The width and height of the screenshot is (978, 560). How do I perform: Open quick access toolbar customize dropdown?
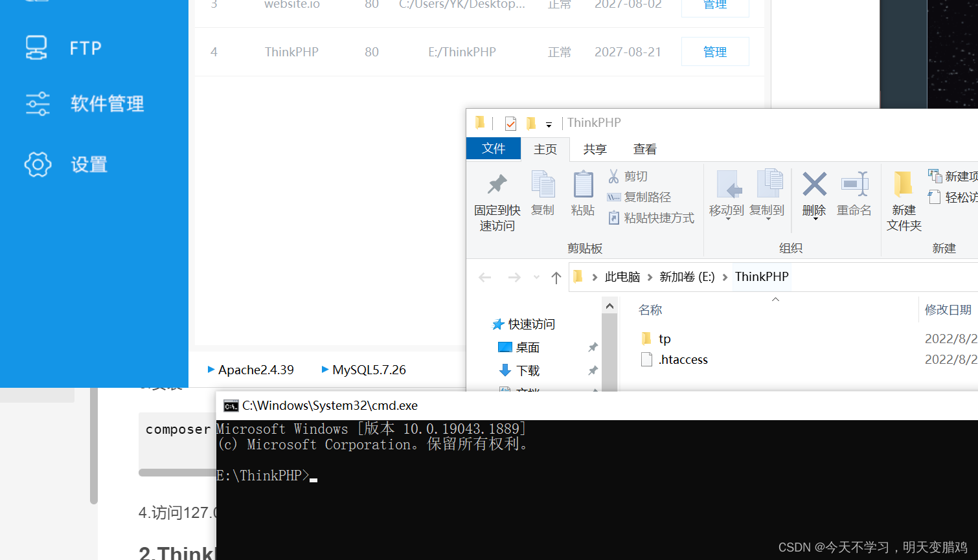tap(549, 124)
